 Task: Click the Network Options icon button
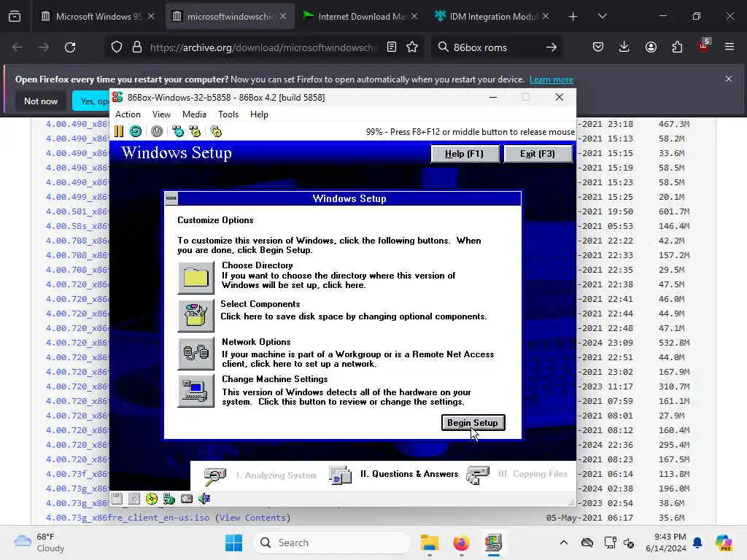196,354
